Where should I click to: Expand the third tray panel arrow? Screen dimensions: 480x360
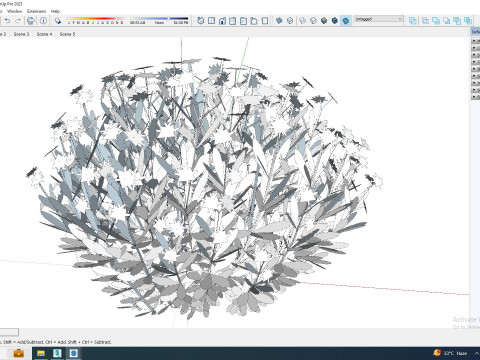pyautogui.click(x=475, y=55)
